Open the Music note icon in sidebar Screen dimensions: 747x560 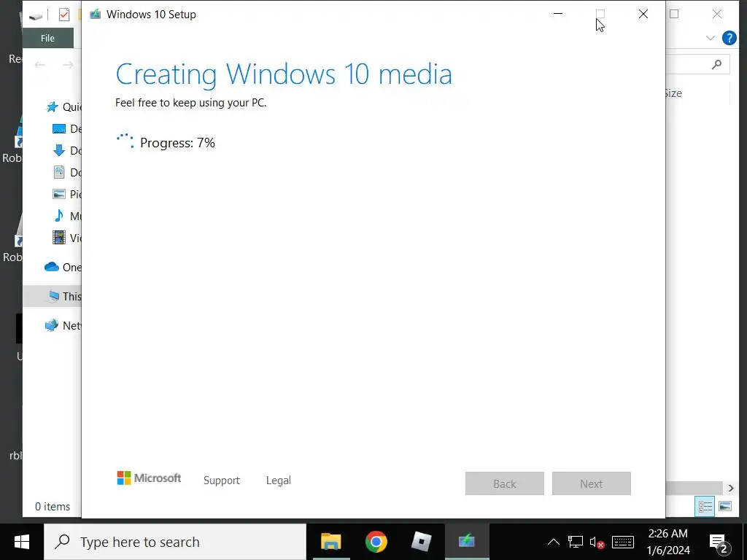(x=59, y=216)
